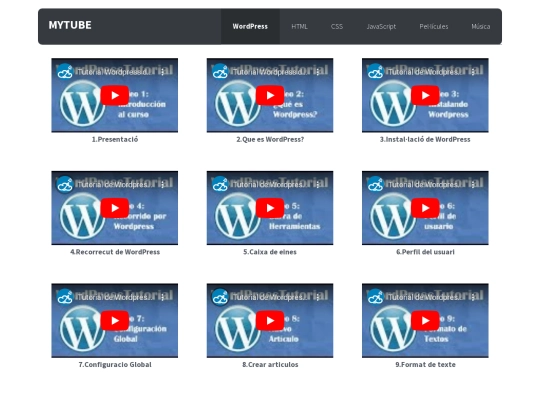Image resolution: width=540 pixels, height=405 pixels.
Task: Open more options menu on 2.Que es WordPress? video
Action: point(318,72)
